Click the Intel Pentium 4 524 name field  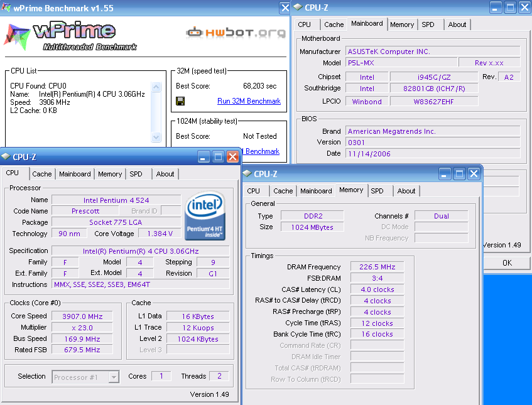tap(116, 200)
